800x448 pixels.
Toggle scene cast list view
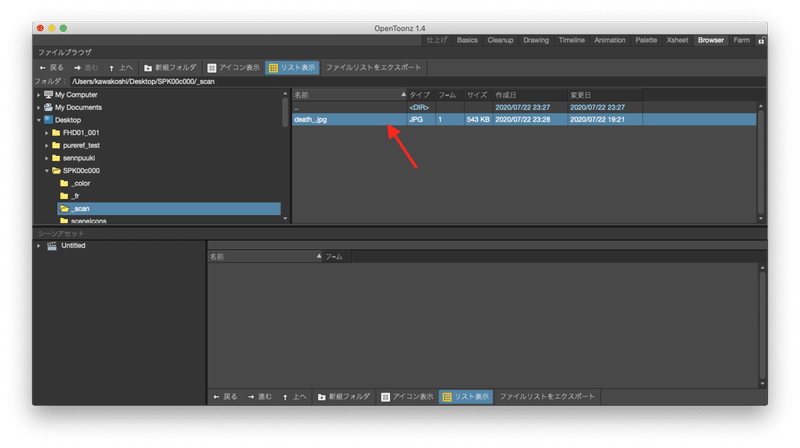pos(466,396)
